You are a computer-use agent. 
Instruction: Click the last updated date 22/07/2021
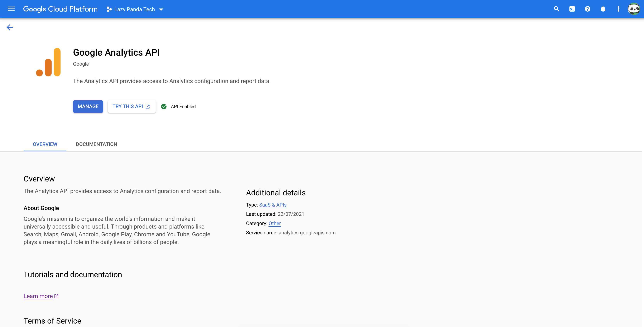291,214
